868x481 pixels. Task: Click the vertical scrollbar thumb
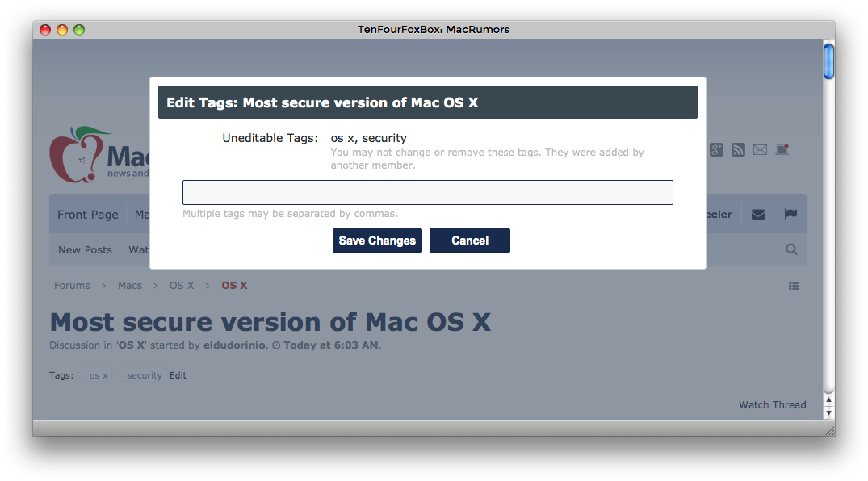coord(828,61)
